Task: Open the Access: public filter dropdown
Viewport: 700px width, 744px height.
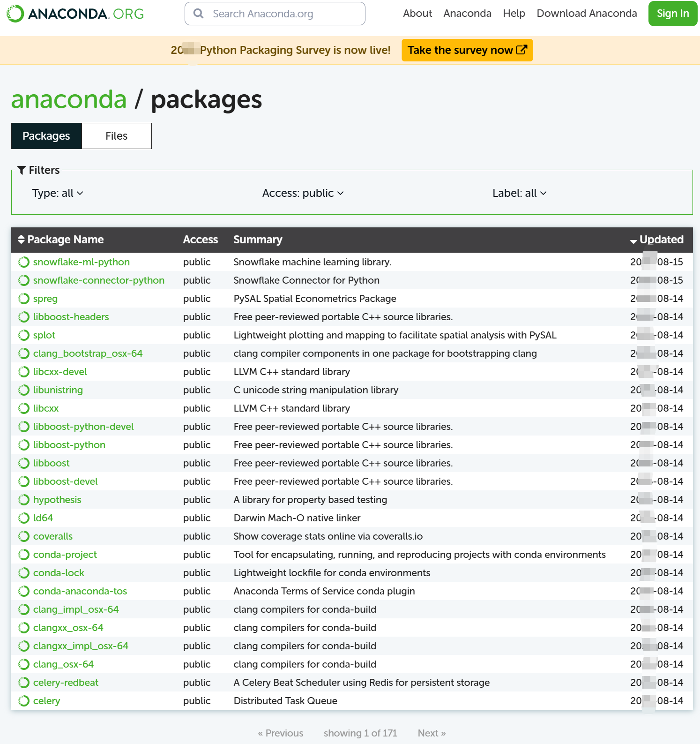Action: [303, 193]
